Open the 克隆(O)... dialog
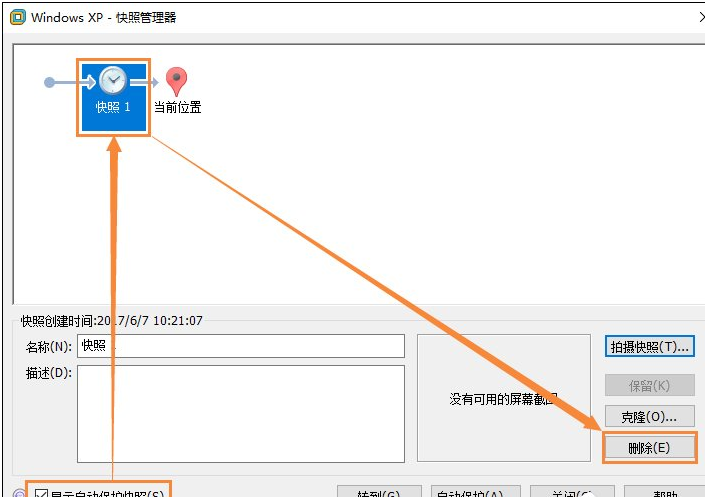 [650, 417]
